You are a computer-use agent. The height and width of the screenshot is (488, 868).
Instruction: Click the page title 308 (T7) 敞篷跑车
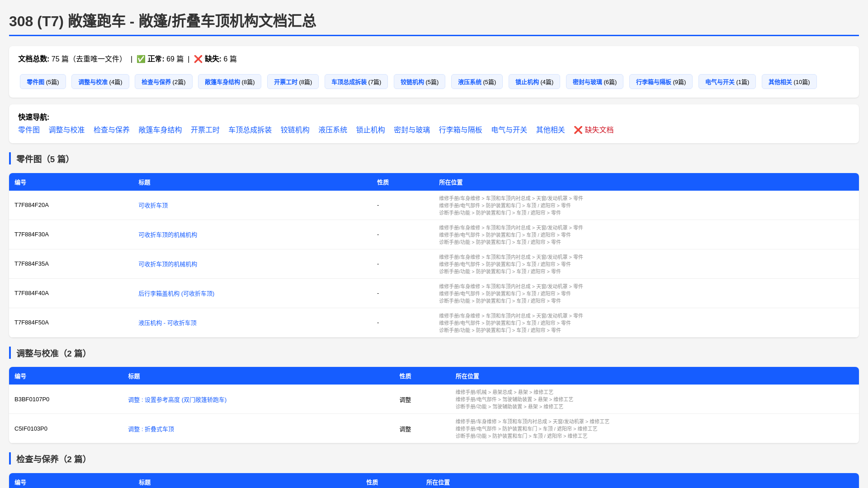pyautogui.click(x=162, y=21)
